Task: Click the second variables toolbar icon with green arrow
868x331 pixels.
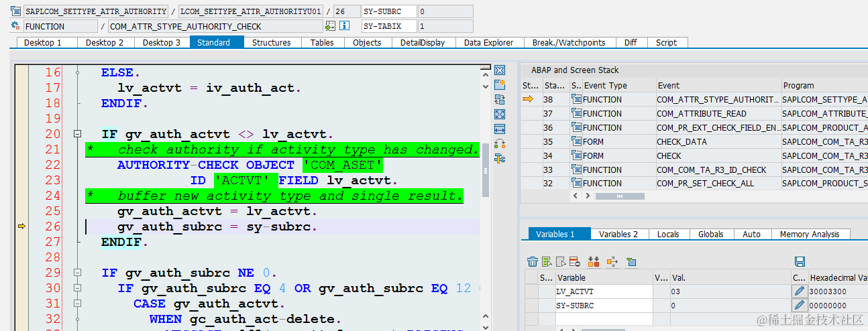Action: [547, 261]
